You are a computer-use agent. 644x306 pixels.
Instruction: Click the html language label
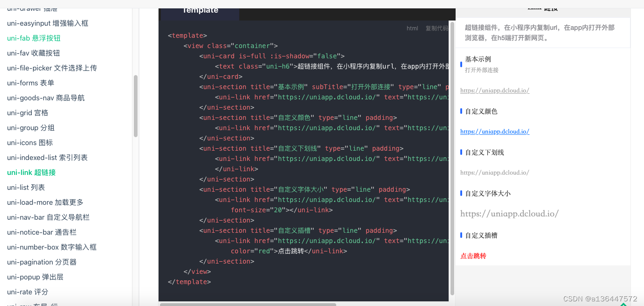pos(412,28)
